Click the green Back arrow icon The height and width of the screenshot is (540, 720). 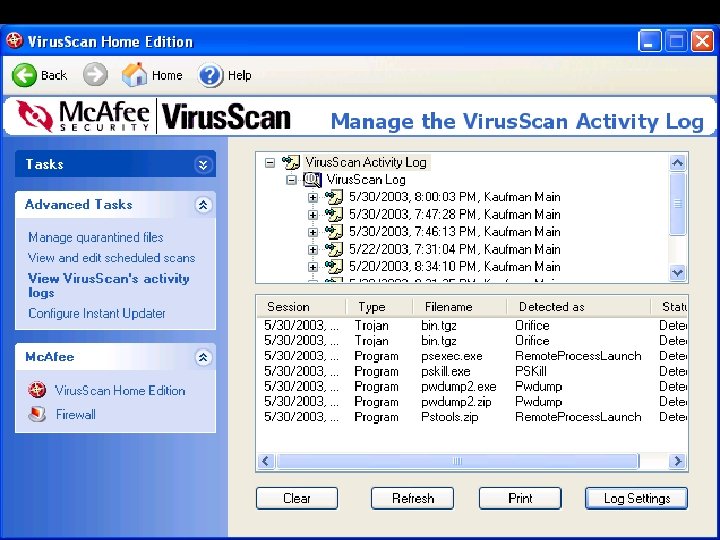pos(24,75)
